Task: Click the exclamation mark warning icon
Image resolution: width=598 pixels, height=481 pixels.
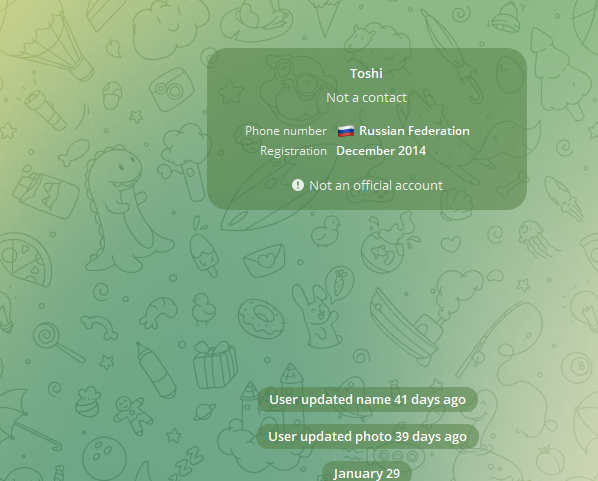Action: [x=298, y=185]
